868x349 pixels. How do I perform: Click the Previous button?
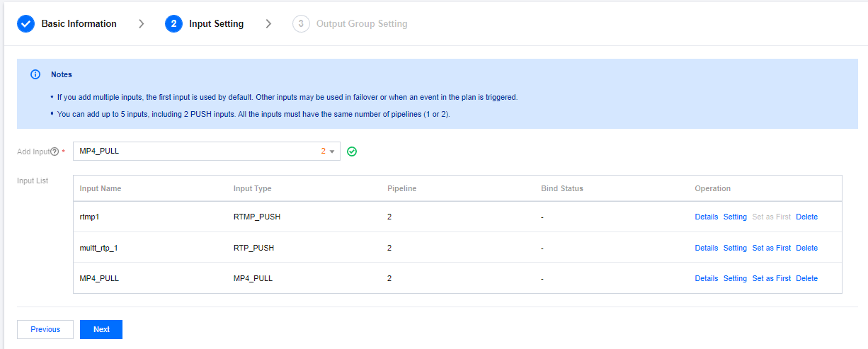click(x=45, y=329)
